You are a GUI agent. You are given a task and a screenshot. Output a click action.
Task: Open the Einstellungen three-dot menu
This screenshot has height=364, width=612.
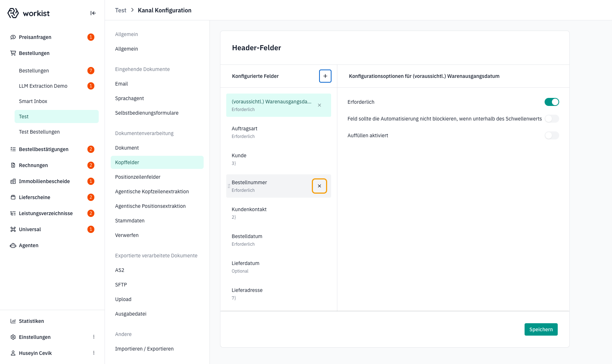point(94,337)
